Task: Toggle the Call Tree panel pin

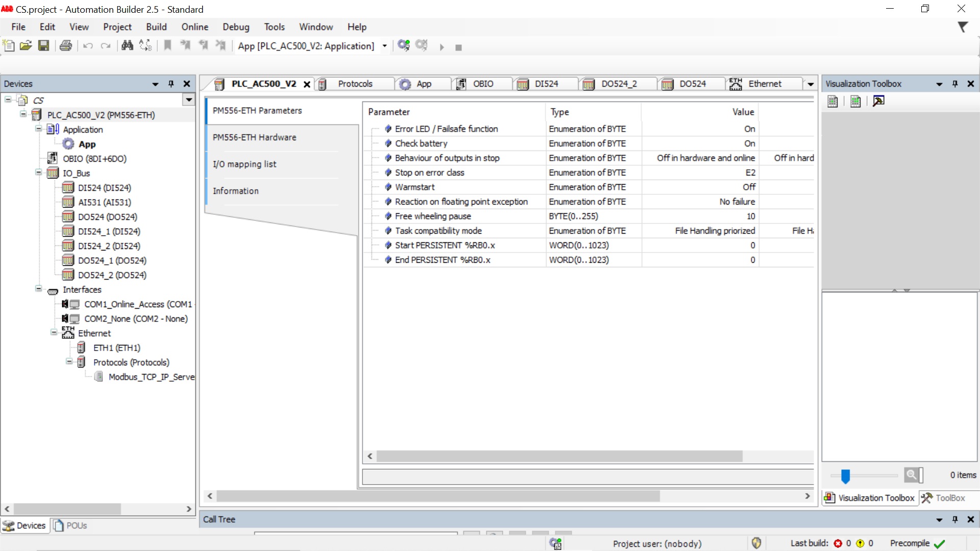Action: pyautogui.click(x=955, y=519)
